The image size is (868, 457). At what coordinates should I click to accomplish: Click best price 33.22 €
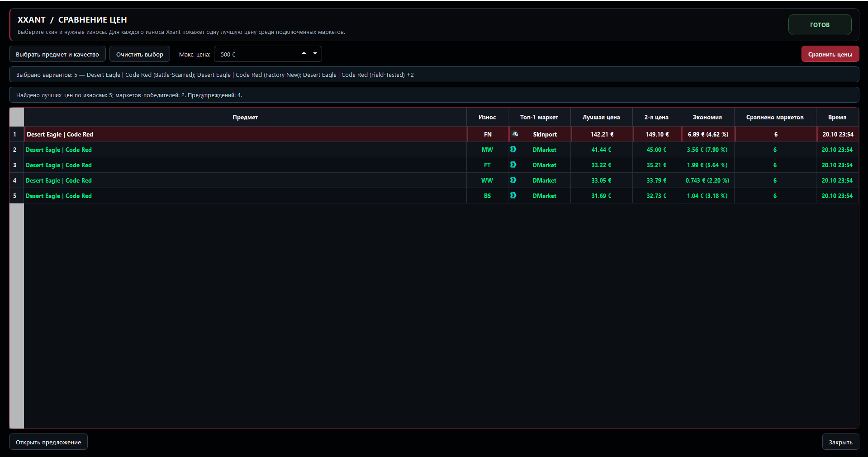click(601, 165)
